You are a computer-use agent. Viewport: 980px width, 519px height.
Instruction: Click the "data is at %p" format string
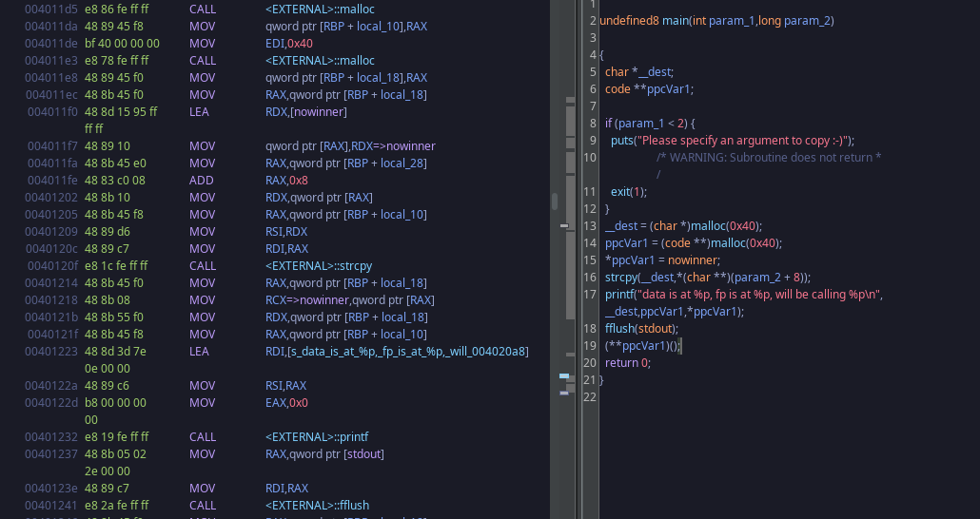click(x=758, y=294)
